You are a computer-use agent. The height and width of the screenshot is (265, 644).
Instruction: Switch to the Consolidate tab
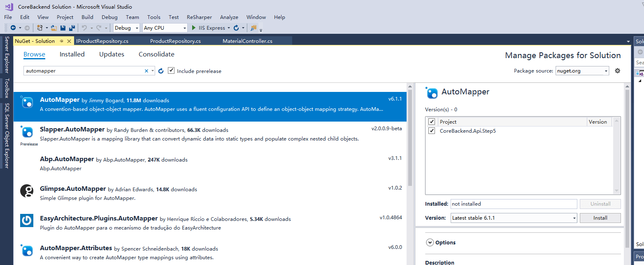point(156,54)
